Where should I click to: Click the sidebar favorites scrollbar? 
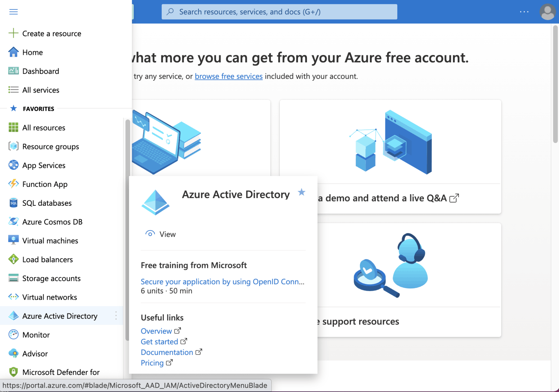128,230
